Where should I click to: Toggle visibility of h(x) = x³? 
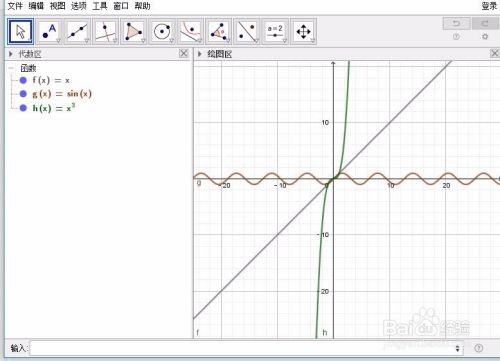click(x=23, y=108)
